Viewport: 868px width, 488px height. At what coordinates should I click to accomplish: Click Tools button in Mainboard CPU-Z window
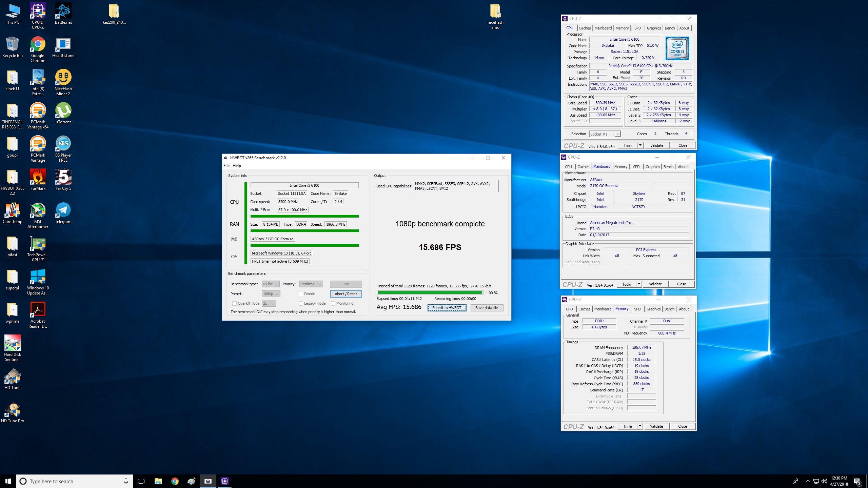[627, 284]
